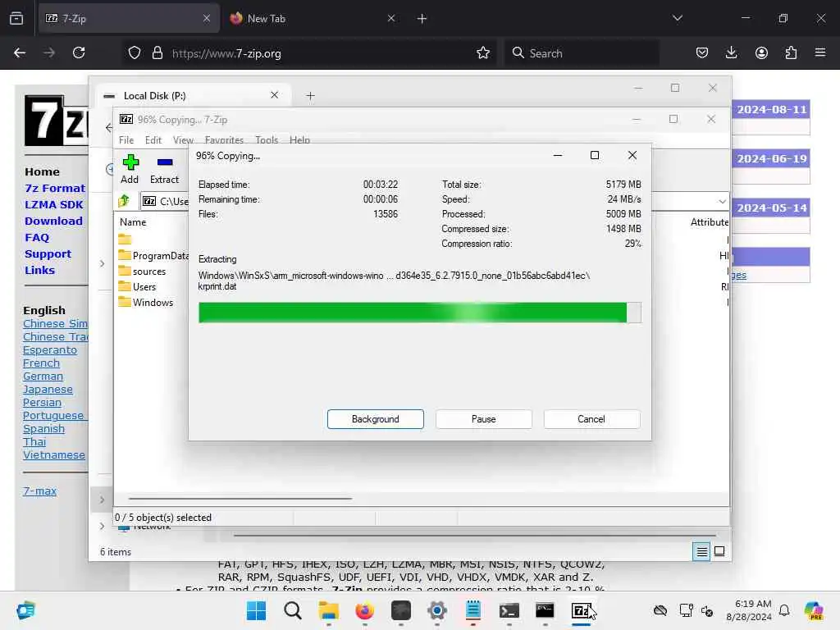Open Firefox extensions puzzle icon

click(x=791, y=53)
